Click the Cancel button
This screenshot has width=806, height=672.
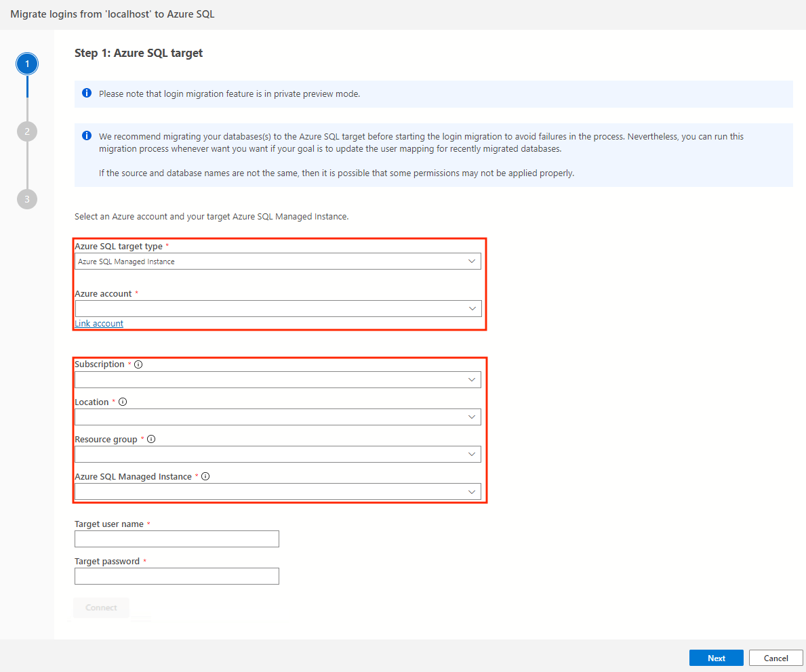pos(775,657)
